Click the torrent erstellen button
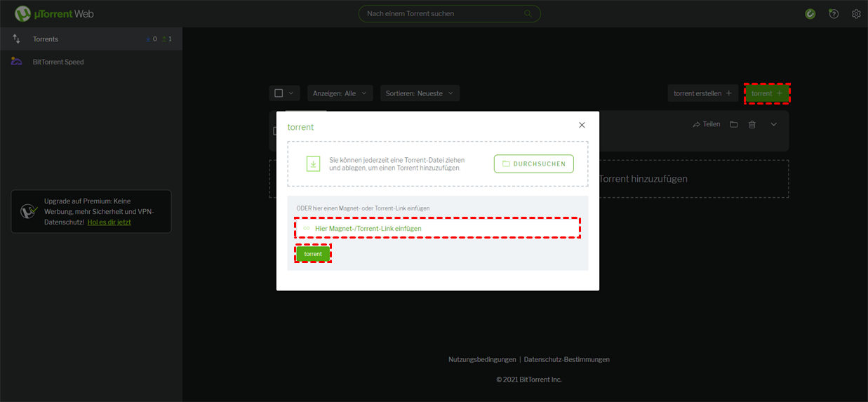Image resolution: width=868 pixels, height=402 pixels. tap(703, 93)
